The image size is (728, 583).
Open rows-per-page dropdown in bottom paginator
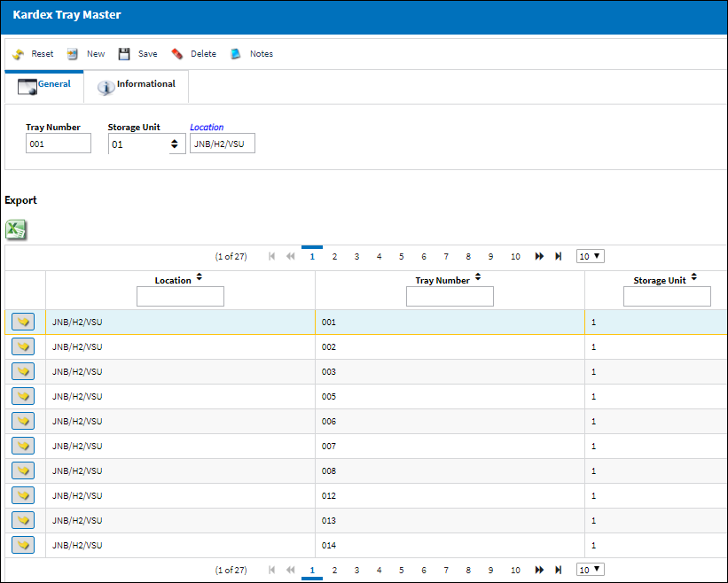coord(590,570)
